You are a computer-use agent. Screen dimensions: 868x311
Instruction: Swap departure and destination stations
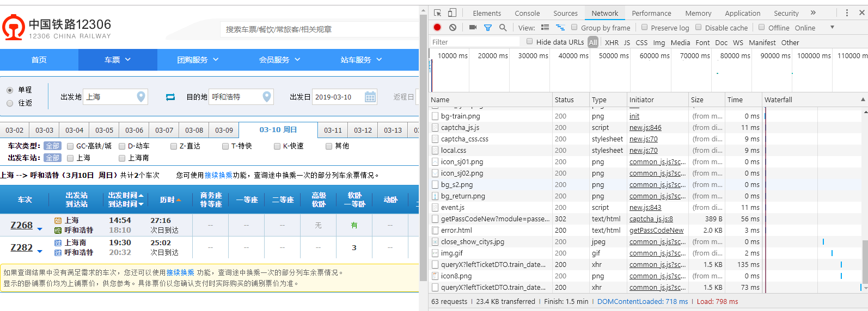pos(170,97)
